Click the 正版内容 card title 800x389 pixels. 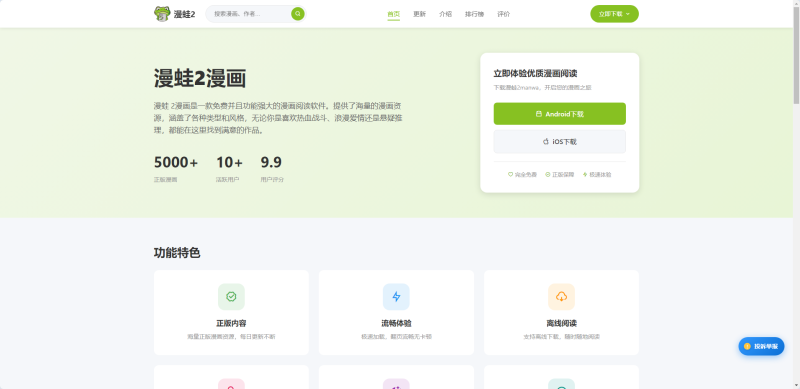tap(231, 324)
